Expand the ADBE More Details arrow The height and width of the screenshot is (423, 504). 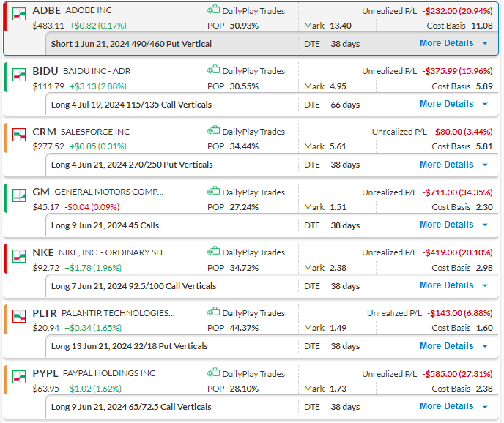point(485,43)
